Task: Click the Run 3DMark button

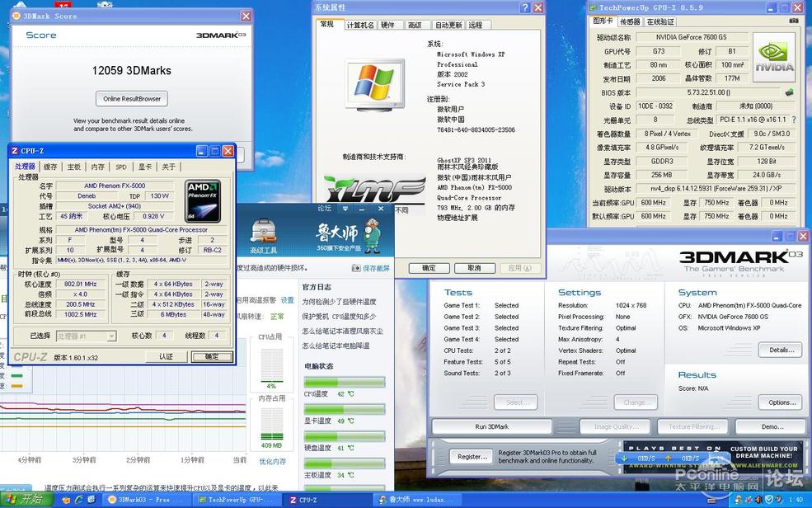Action: pyautogui.click(x=491, y=426)
